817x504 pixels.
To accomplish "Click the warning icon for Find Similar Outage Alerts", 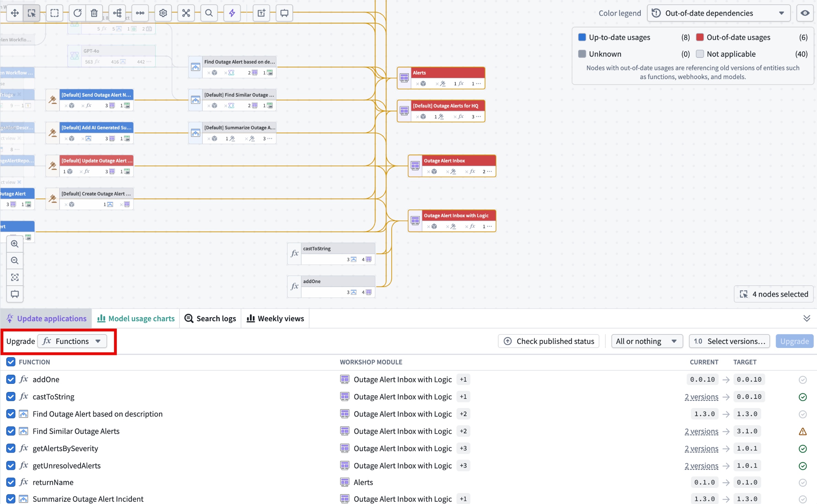I will click(x=803, y=431).
